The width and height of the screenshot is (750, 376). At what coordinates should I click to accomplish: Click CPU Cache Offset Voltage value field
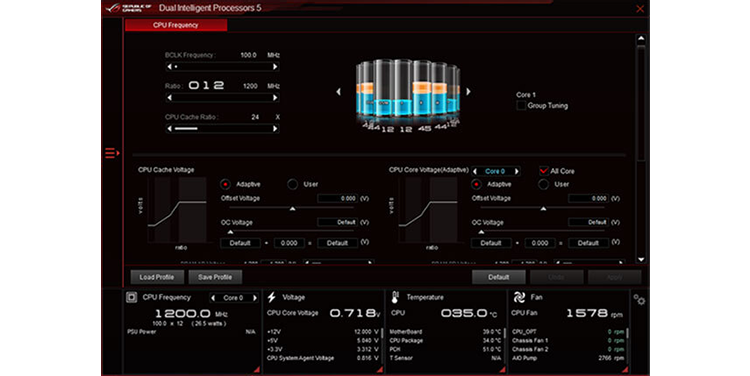[x=338, y=198]
